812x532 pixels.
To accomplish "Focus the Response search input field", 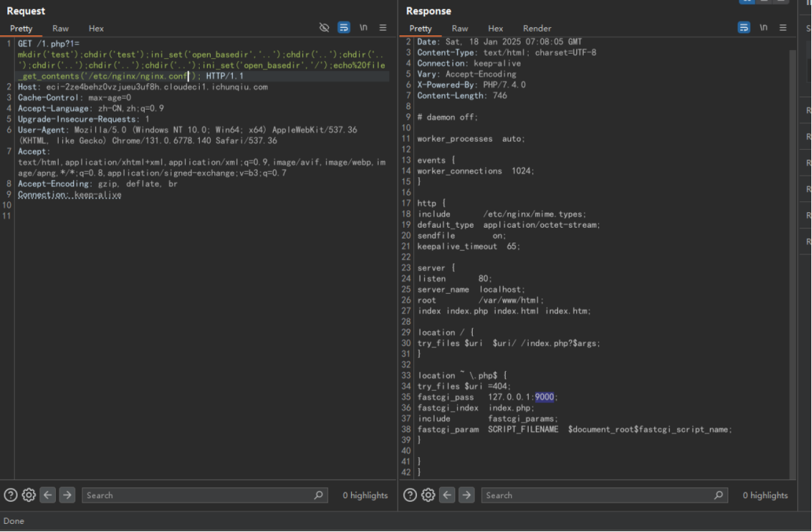I will pyautogui.click(x=604, y=495).
